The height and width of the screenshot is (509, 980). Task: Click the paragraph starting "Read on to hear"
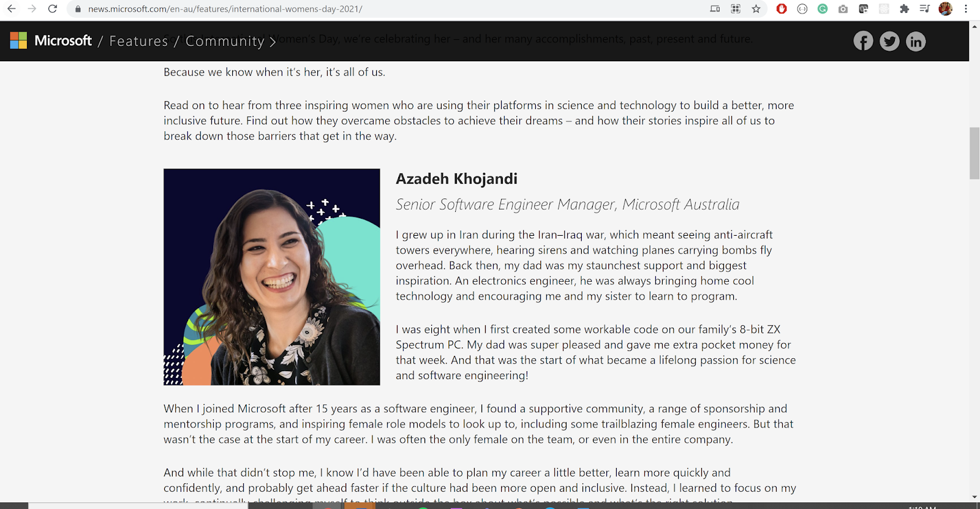(x=479, y=121)
